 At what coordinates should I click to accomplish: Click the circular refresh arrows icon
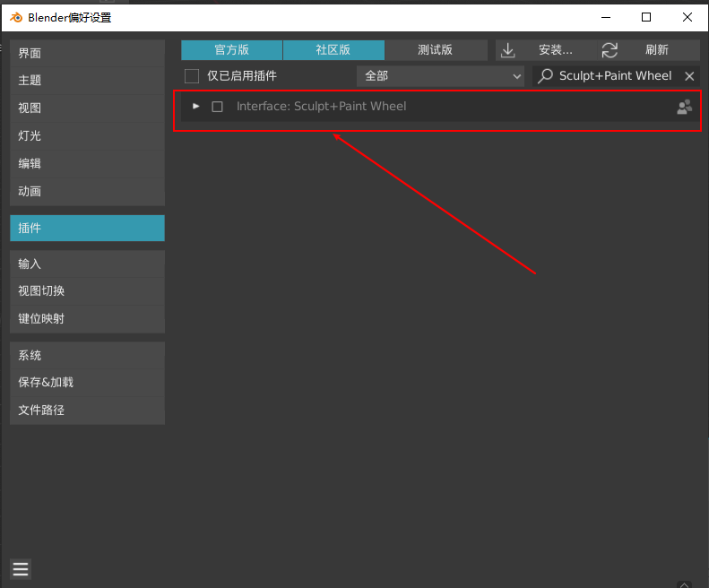point(610,50)
